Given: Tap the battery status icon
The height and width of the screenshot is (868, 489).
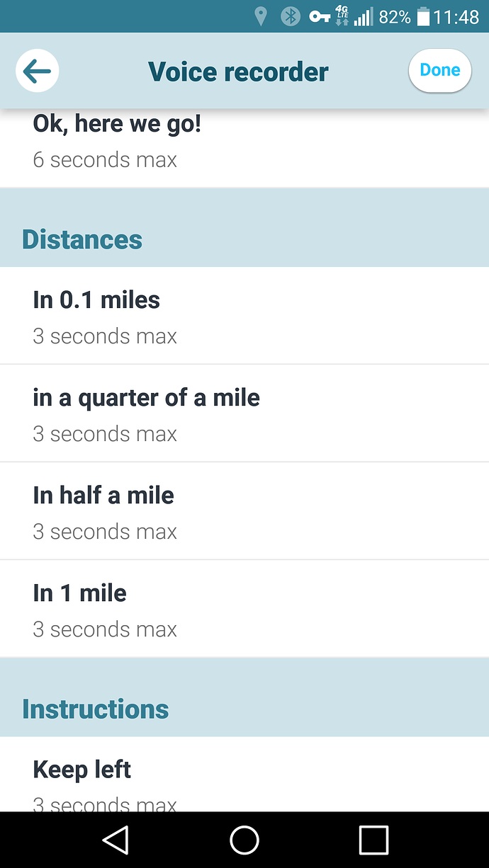Looking at the screenshot, I should pos(423,16).
